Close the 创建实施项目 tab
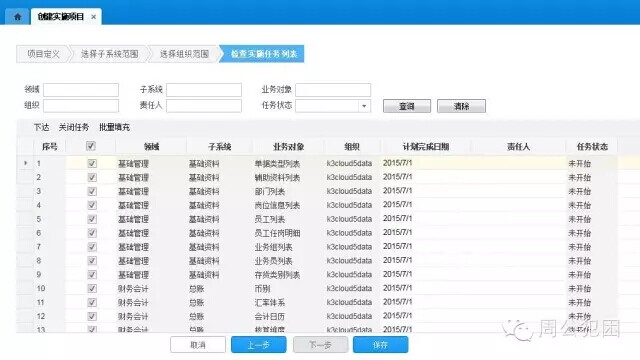 pyautogui.click(x=93, y=17)
